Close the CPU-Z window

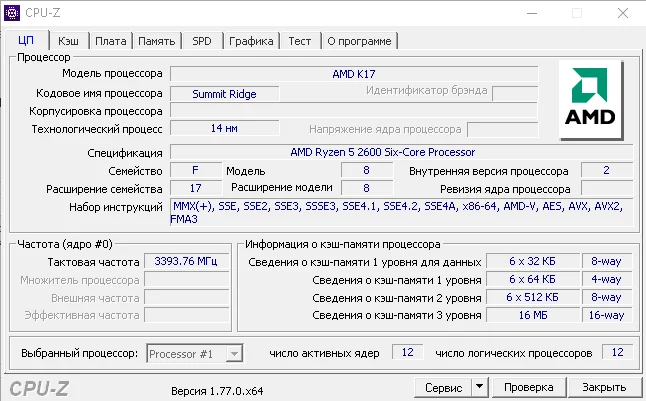[x=623, y=13]
